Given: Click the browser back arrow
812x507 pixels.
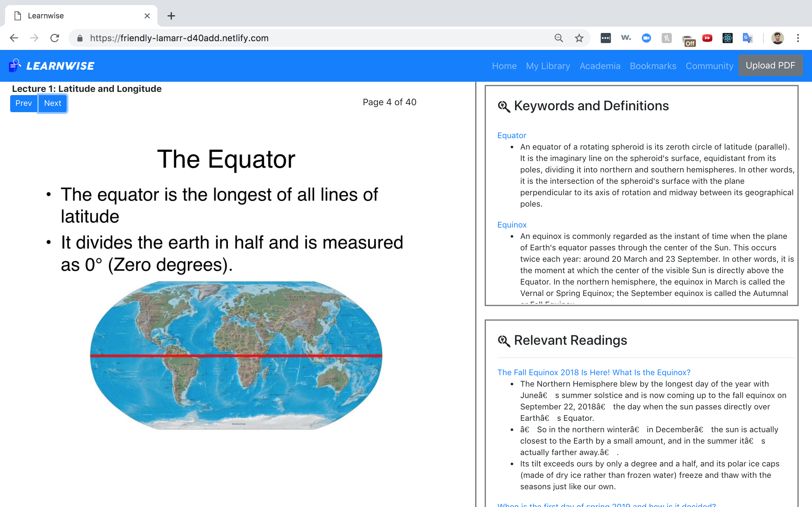Looking at the screenshot, I should [14, 38].
